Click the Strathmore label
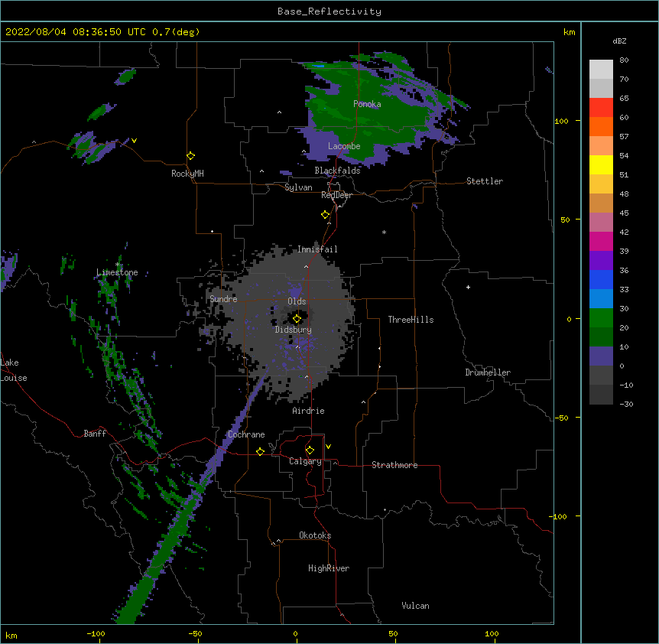Image resolution: width=659 pixels, height=644 pixels. pos(394,465)
